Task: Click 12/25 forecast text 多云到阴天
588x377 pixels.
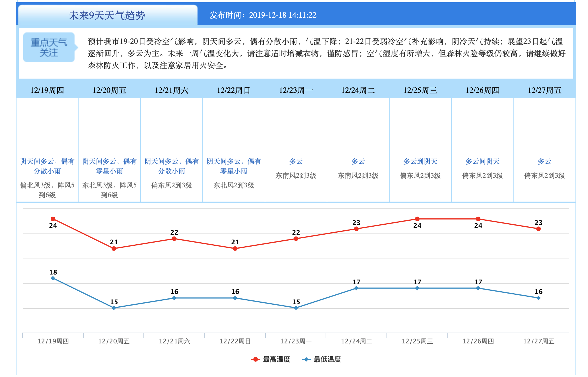Action: 420,161
